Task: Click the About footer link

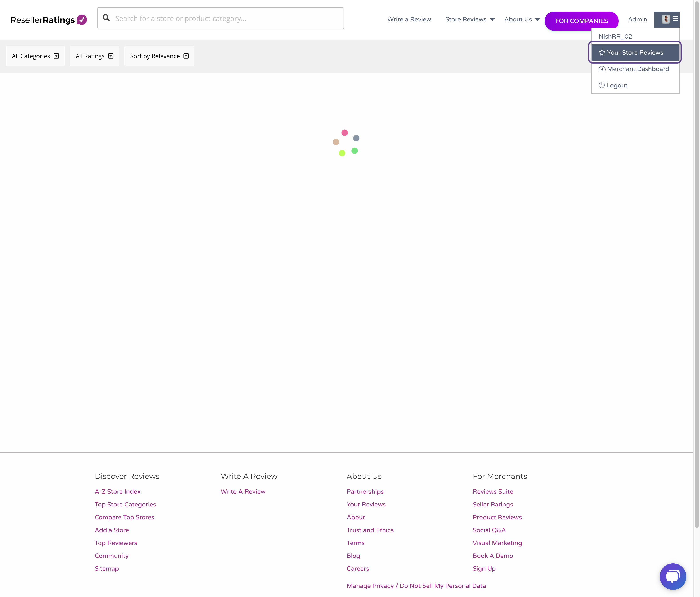Action: pyautogui.click(x=355, y=517)
